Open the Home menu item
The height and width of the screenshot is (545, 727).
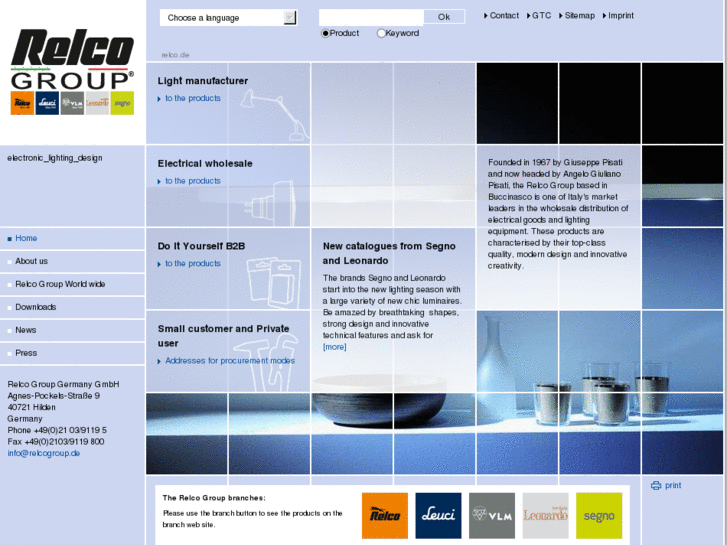[26, 238]
